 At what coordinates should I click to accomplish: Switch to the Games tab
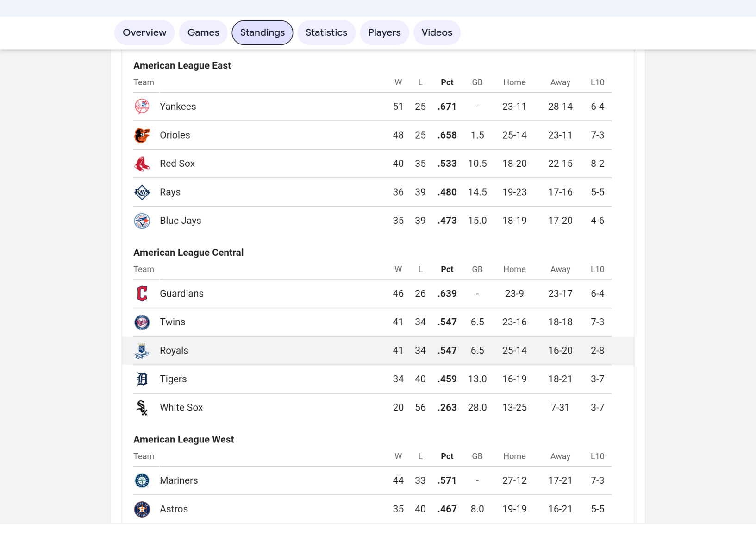pos(203,32)
